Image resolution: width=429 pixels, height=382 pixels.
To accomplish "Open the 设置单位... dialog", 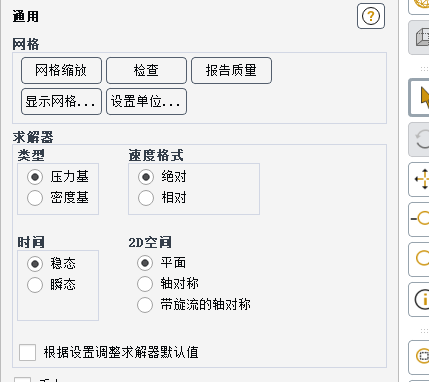I will pyautogui.click(x=146, y=101).
